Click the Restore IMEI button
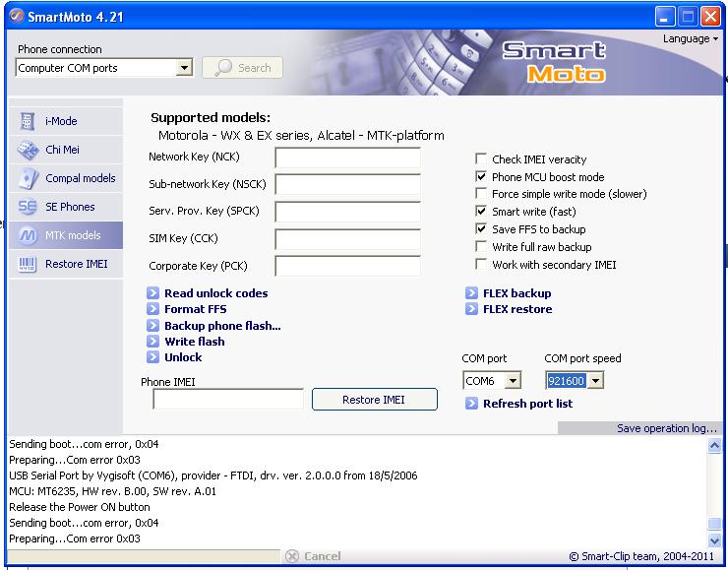Image resolution: width=728 pixels, height=570 pixels. (374, 400)
